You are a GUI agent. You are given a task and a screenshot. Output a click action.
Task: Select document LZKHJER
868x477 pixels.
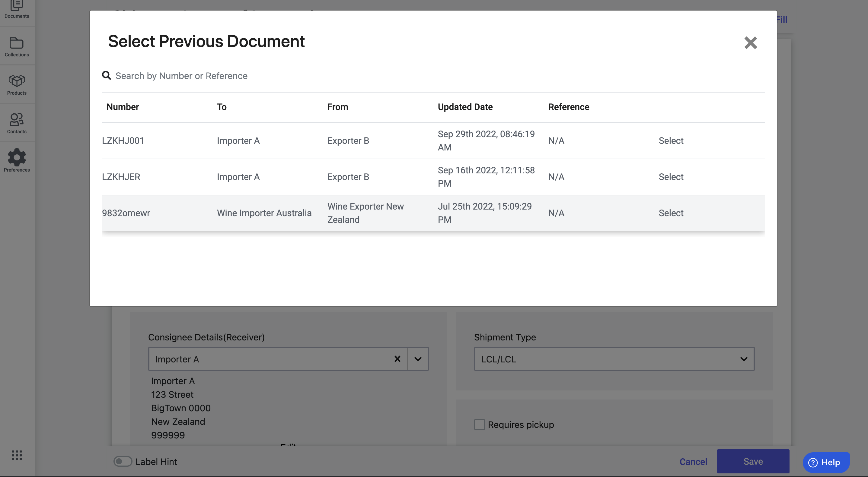tap(671, 177)
